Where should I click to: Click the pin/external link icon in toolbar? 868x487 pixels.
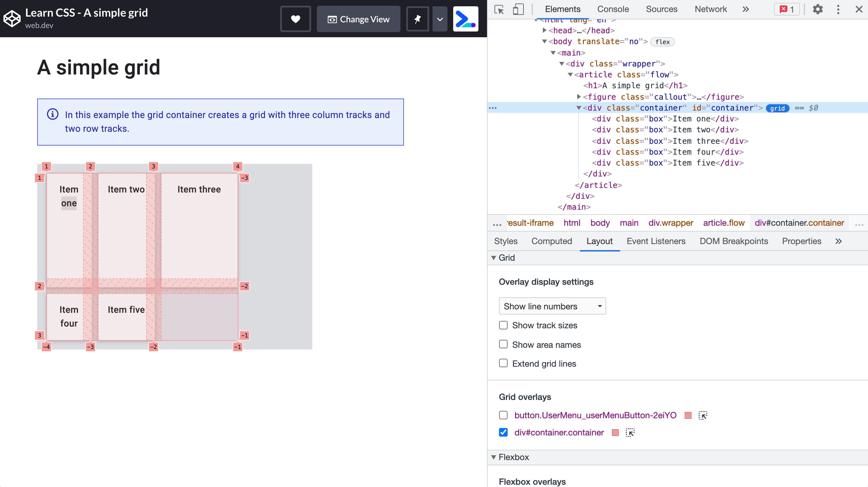pos(417,19)
